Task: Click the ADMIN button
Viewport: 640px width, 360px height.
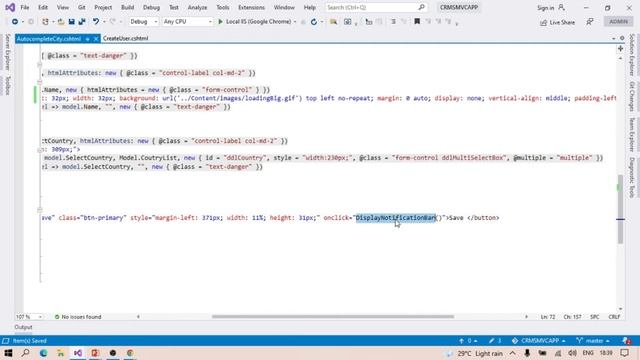Action: point(618,22)
